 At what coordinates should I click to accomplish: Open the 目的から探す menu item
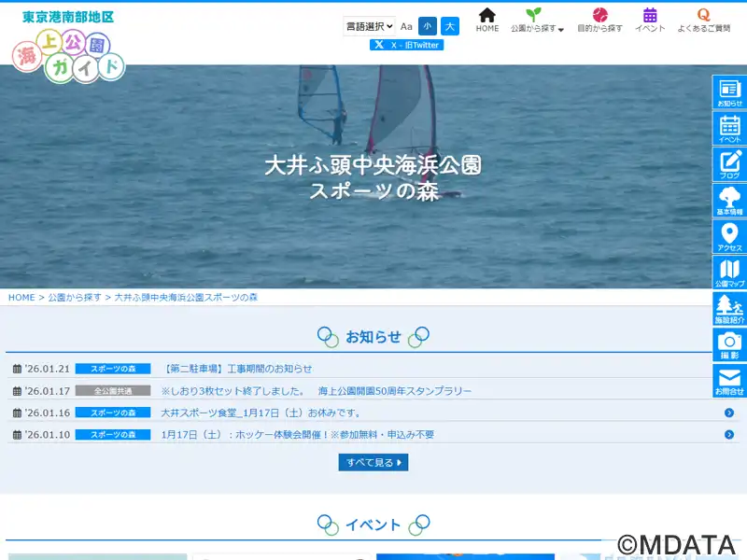[599, 21]
